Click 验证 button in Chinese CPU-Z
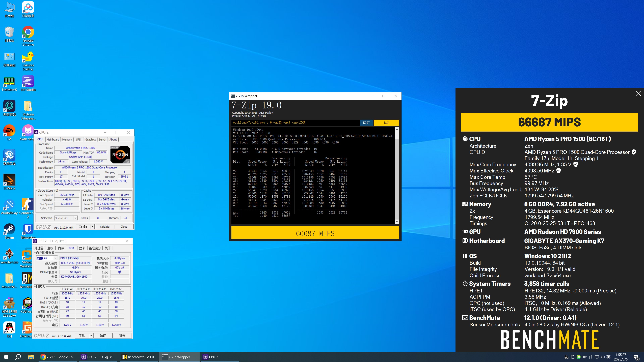This screenshot has height=362, width=644. point(103,336)
